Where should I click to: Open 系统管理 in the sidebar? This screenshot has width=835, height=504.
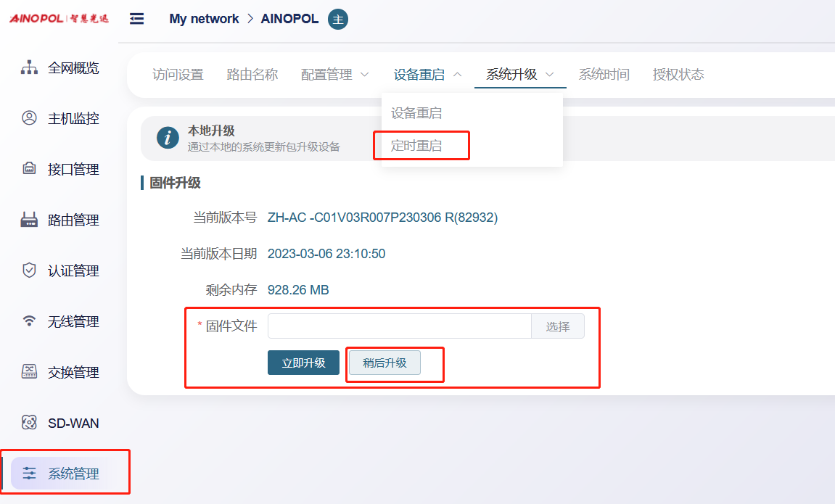[73, 474]
